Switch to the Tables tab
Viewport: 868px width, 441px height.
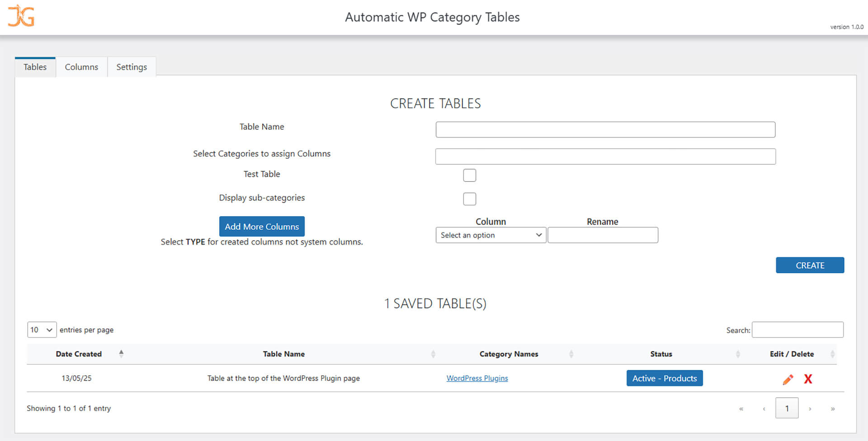click(35, 67)
